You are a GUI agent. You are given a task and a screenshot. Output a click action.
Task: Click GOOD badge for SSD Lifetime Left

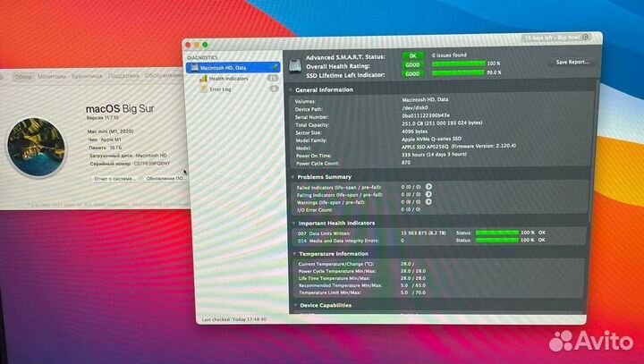click(412, 73)
